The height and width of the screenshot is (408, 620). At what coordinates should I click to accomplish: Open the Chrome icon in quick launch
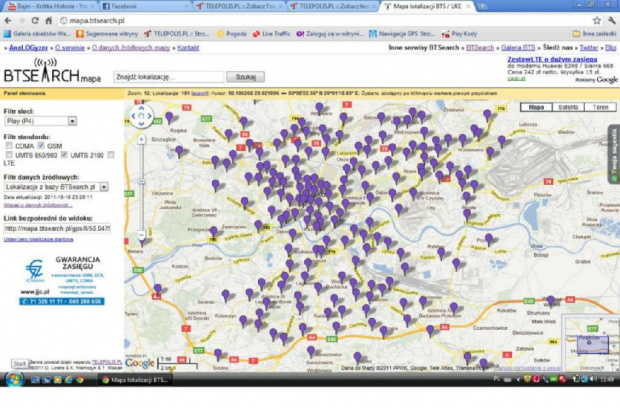[80, 380]
